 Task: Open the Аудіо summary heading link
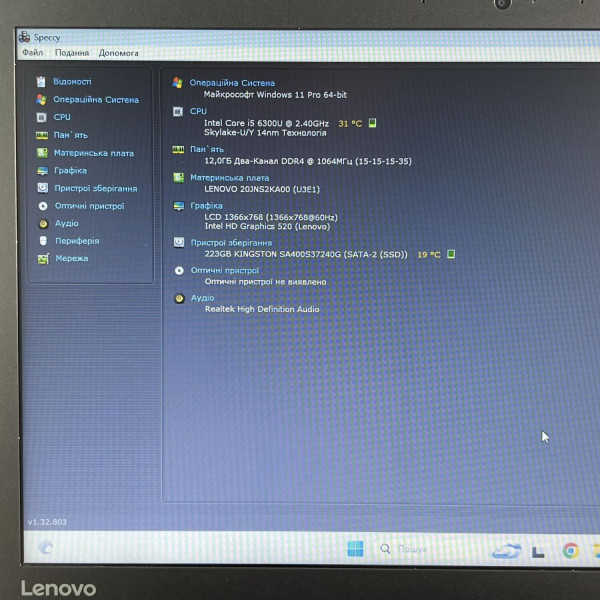203,298
